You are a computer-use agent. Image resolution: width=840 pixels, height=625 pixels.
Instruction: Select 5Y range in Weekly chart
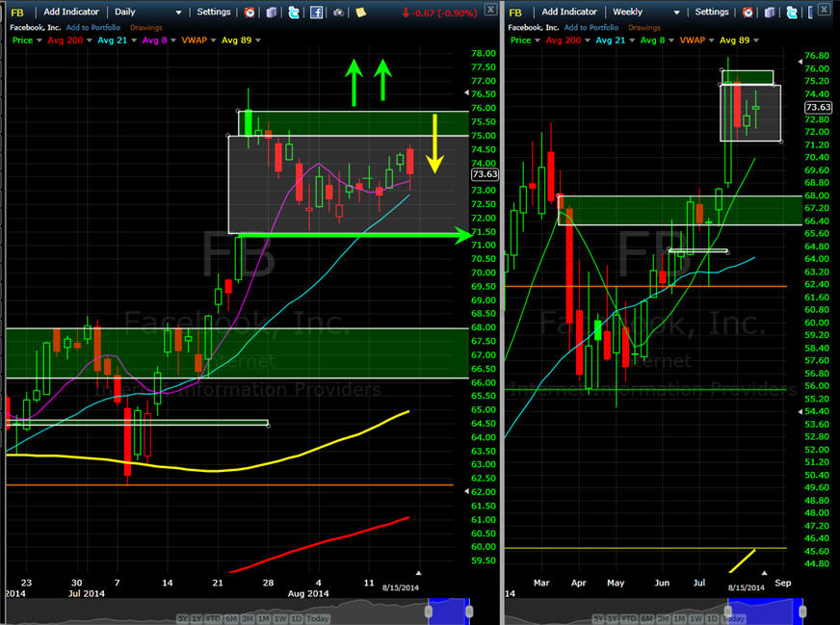[598, 618]
